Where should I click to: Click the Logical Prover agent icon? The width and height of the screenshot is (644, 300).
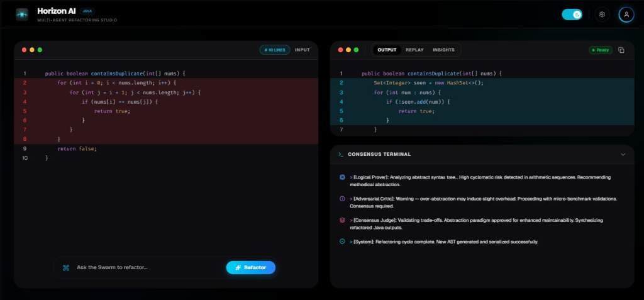click(x=342, y=177)
